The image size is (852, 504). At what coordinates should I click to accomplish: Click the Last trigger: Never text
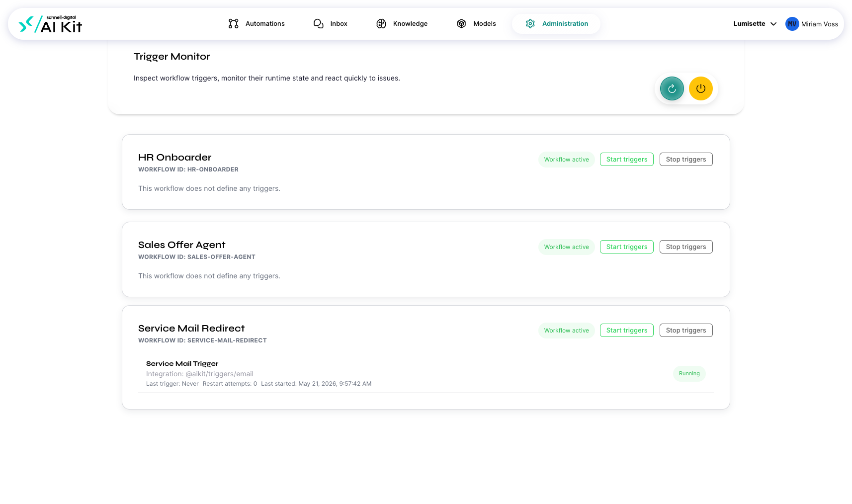172,384
